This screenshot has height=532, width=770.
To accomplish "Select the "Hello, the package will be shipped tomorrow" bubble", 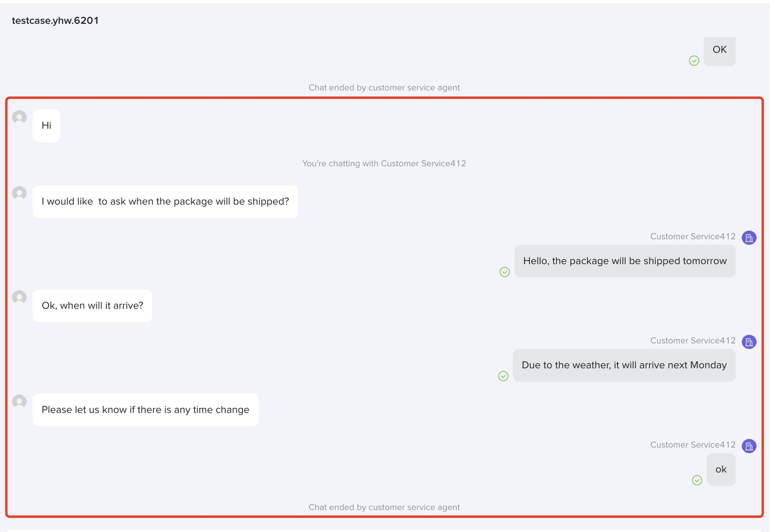I will [625, 261].
